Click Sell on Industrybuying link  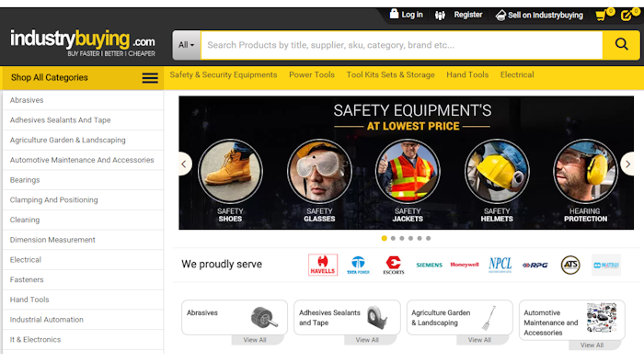546,16
